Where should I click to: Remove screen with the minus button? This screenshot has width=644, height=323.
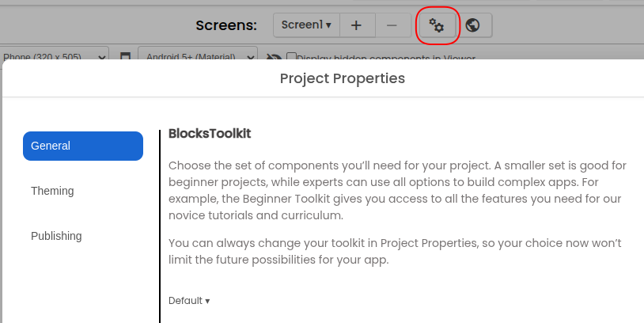point(392,25)
